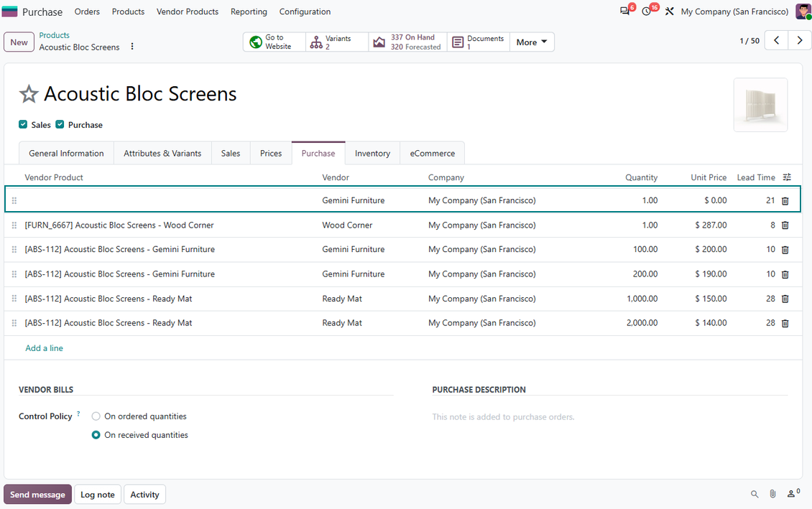812x509 pixels.
Task: Click the paperclip attachments icon
Action: [x=772, y=494]
